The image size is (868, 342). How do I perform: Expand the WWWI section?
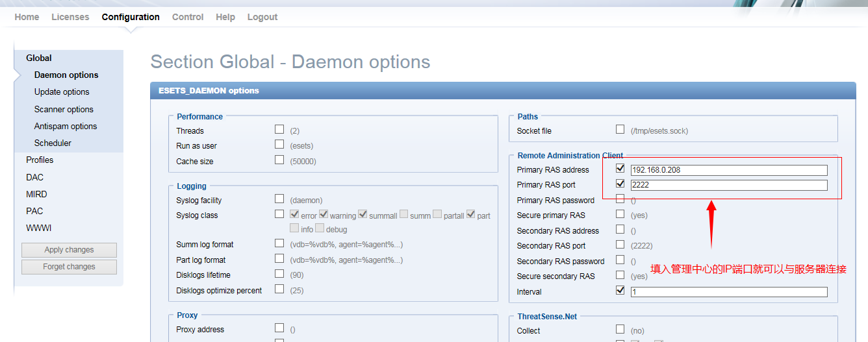click(x=38, y=228)
